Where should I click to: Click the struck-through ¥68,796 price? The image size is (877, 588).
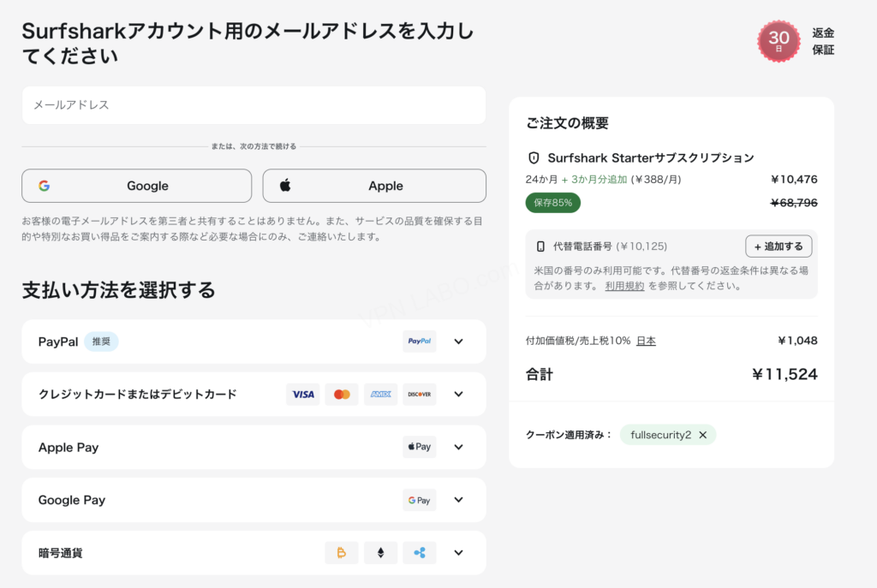794,202
